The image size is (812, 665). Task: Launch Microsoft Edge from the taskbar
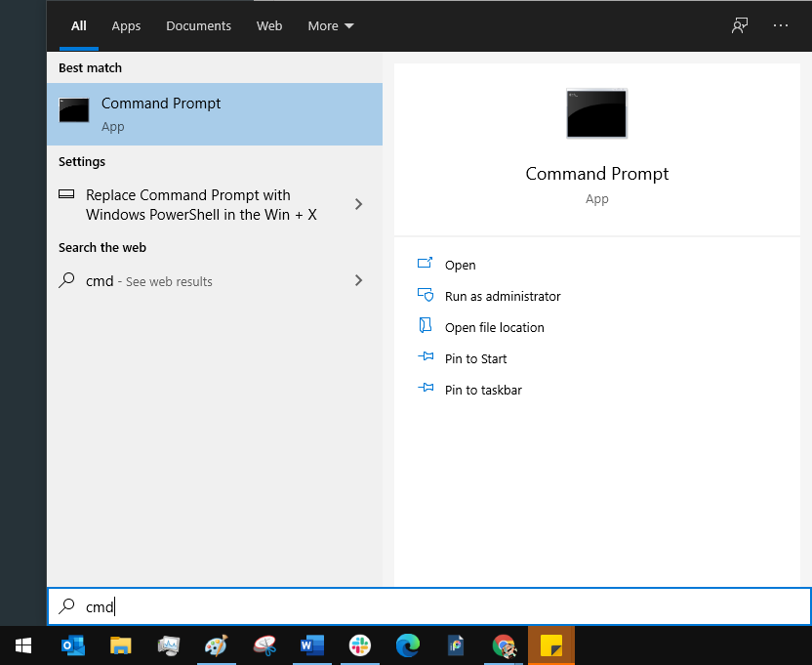407,645
